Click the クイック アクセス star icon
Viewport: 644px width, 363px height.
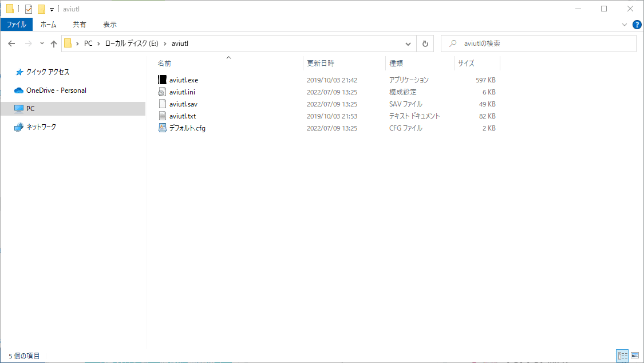coord(19,72)
